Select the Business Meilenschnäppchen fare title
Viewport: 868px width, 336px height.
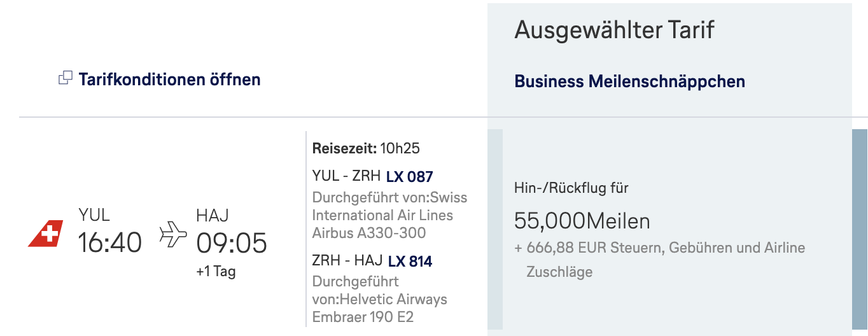(x=629, y=81)
